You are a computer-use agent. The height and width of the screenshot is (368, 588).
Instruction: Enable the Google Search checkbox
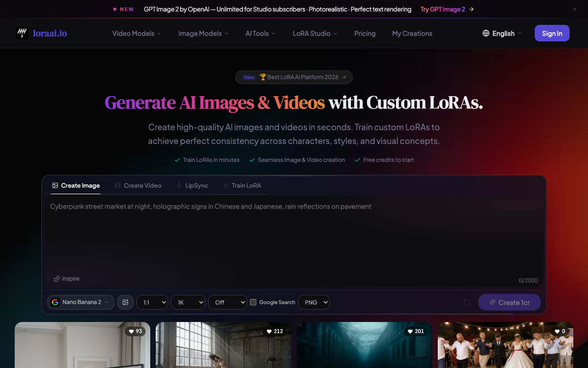tap(253, 302)
